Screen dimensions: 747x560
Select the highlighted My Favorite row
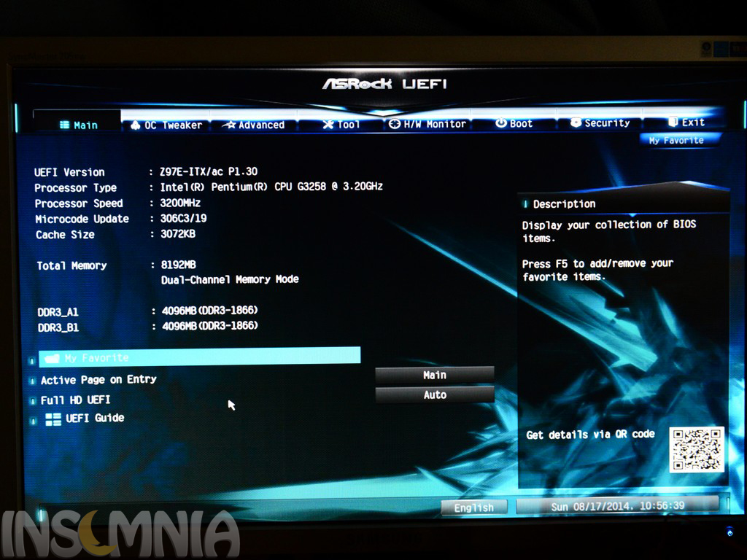(x=199, y=357)
